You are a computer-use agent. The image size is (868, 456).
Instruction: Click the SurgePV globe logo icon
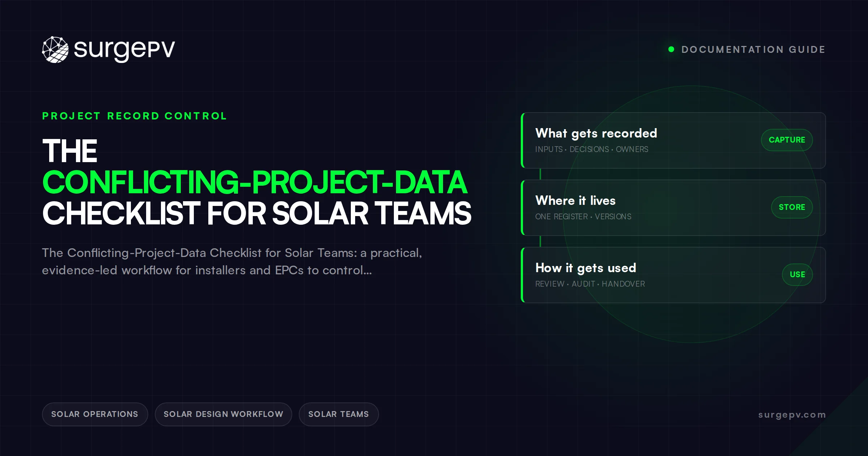coord(55,50)
